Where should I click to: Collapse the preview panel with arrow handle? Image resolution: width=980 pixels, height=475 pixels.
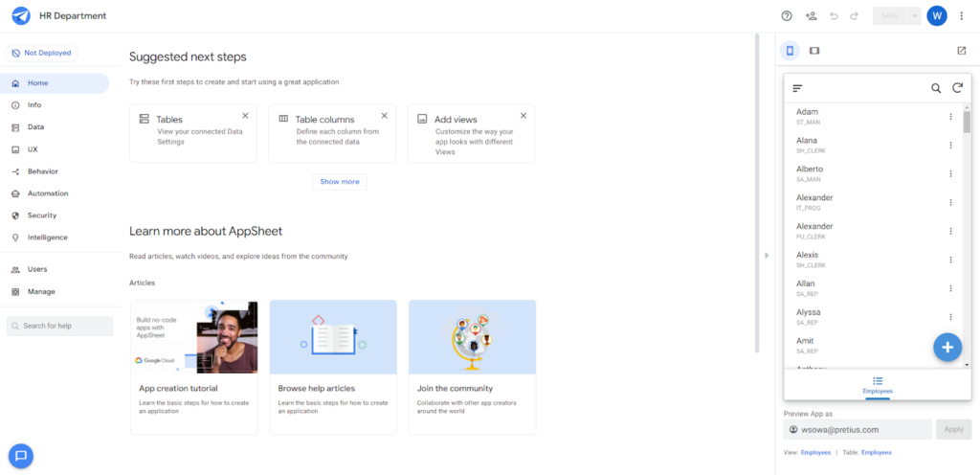767,255
